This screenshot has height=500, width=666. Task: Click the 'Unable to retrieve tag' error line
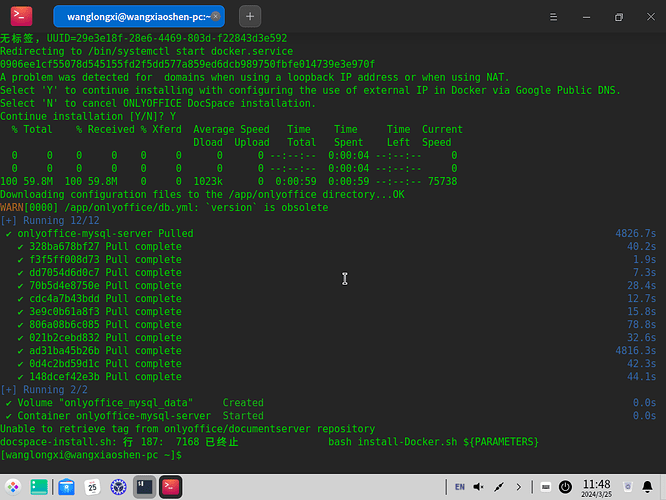[x=188, y=429]
